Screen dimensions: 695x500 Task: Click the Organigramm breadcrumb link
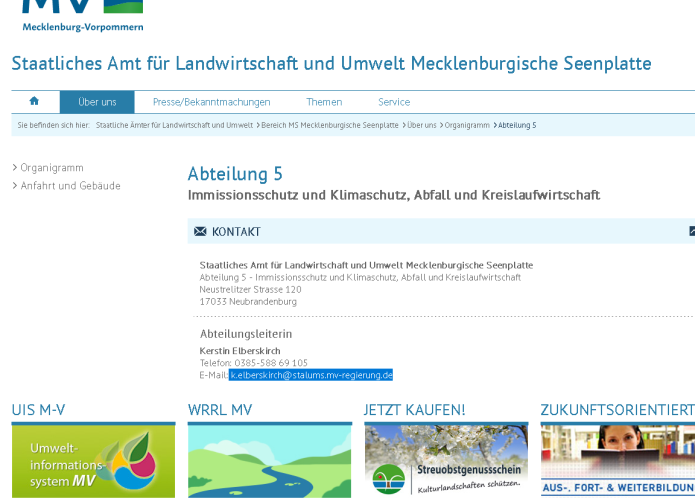tap(467, 125)
